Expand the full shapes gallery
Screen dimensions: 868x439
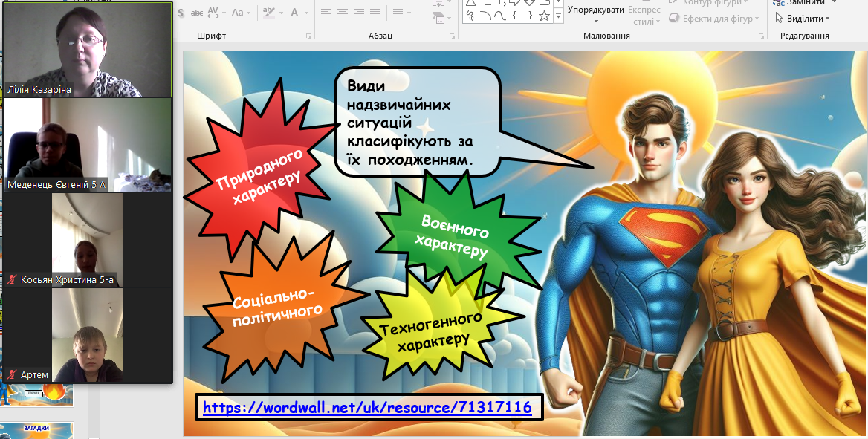(x=558, y=17)
